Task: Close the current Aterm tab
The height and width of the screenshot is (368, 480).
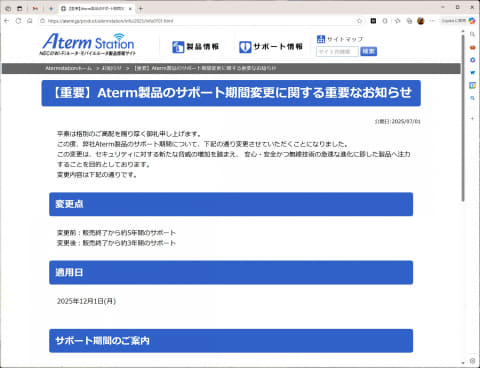Action: 130,9
